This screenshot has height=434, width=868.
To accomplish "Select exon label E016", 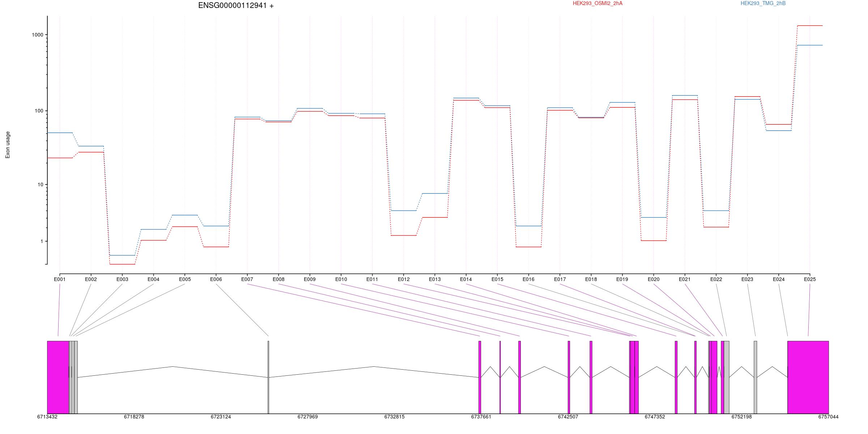I will click(x=528, y=279).
